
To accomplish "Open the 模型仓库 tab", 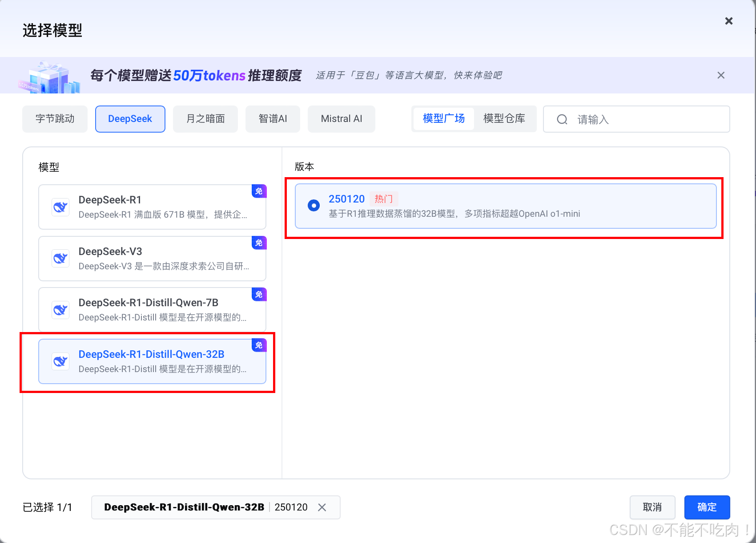I will pos(504,119).
